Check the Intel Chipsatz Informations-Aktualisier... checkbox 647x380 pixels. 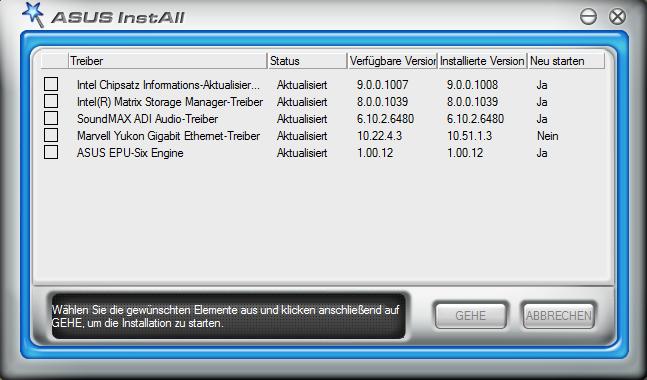pos(51,84)
